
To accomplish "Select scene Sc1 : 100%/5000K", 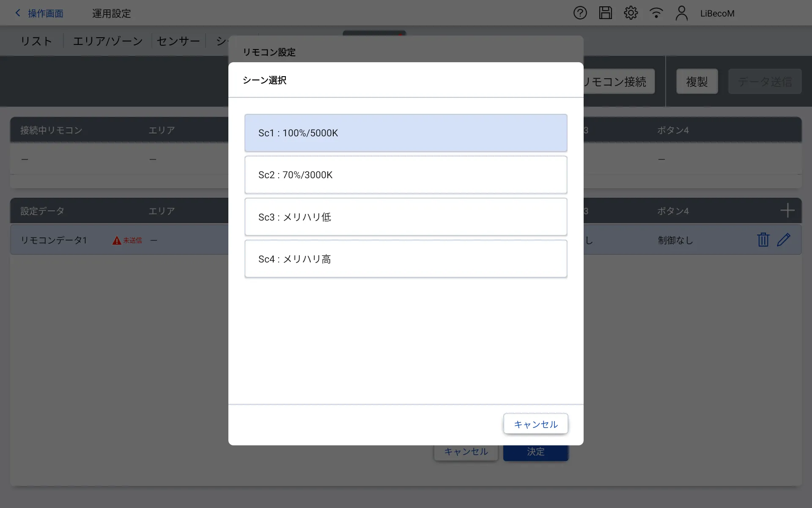I will (406, 133).
